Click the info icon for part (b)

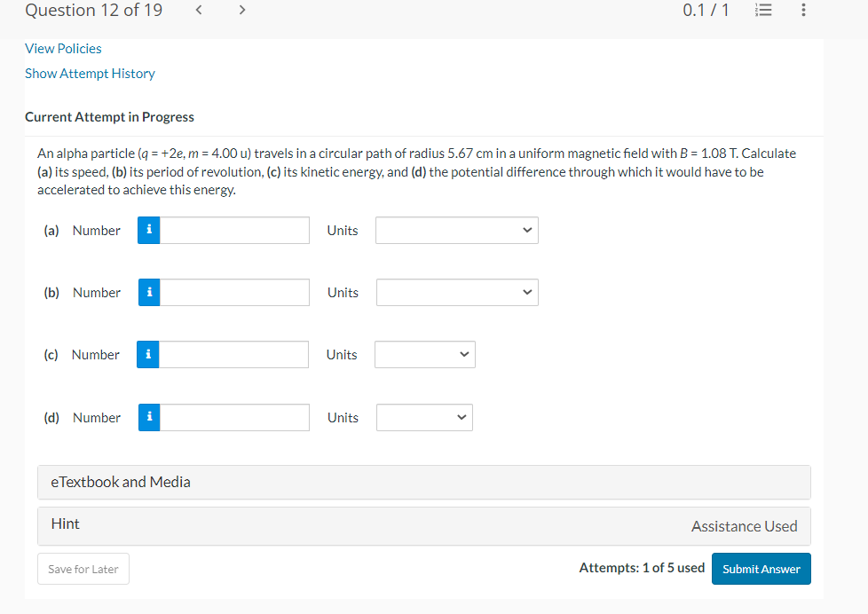point(149,292)
